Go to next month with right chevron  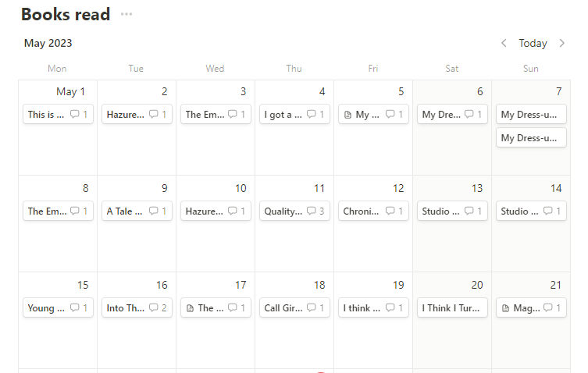[562, 43]
